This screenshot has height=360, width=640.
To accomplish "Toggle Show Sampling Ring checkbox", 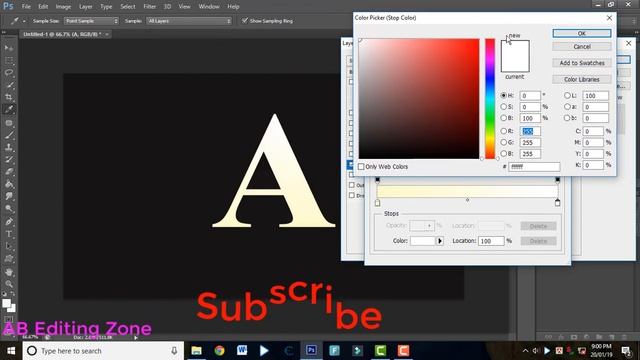I will 244,20.
